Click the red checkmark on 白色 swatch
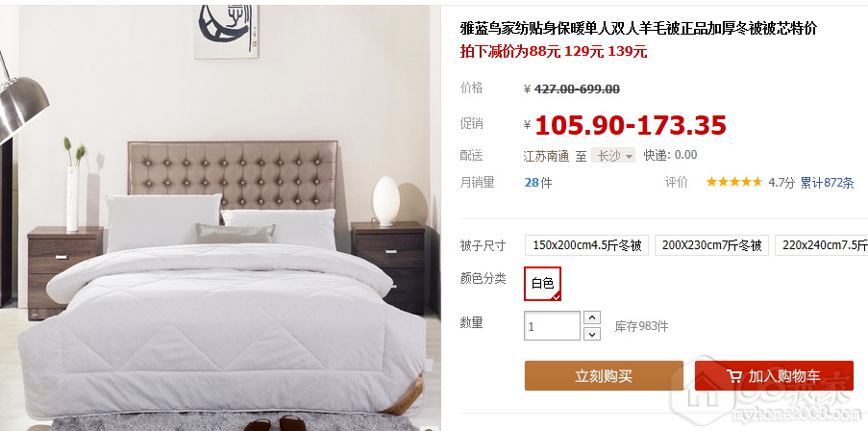This screenshot has width=868, height=431. [556, 295]
